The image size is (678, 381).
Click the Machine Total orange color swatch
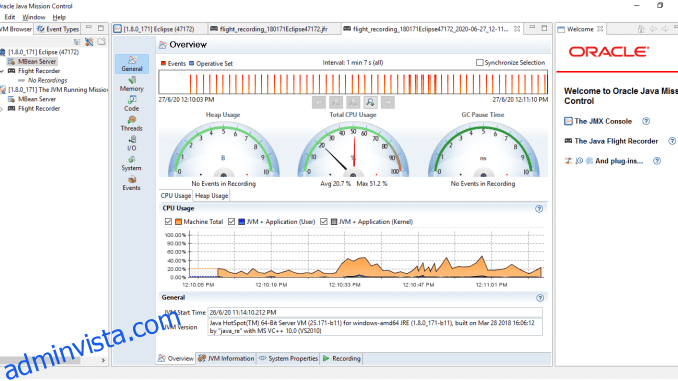point(178,222)
